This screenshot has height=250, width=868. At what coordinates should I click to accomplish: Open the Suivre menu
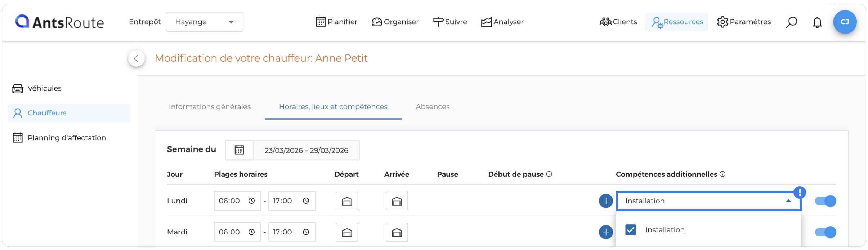pos(450,22)
